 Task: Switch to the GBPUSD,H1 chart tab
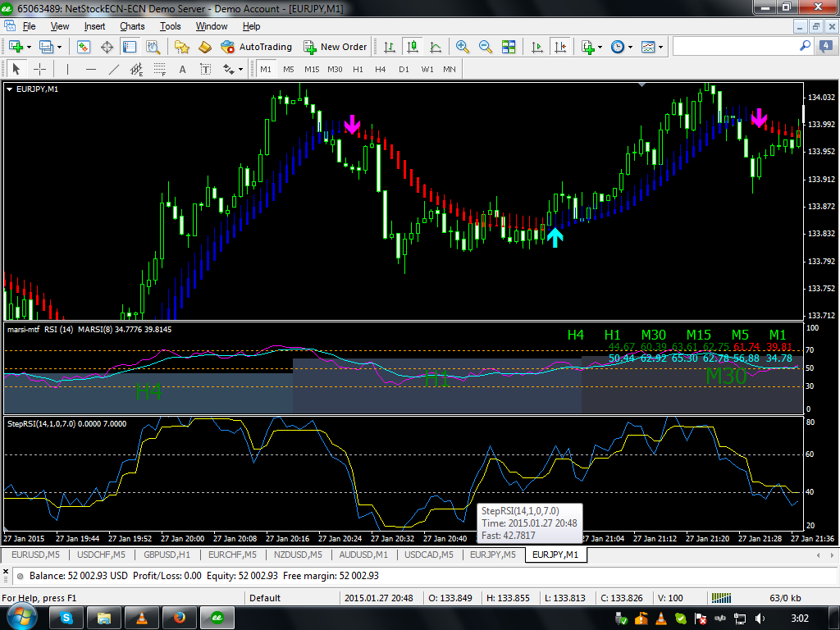coord(166,555)
